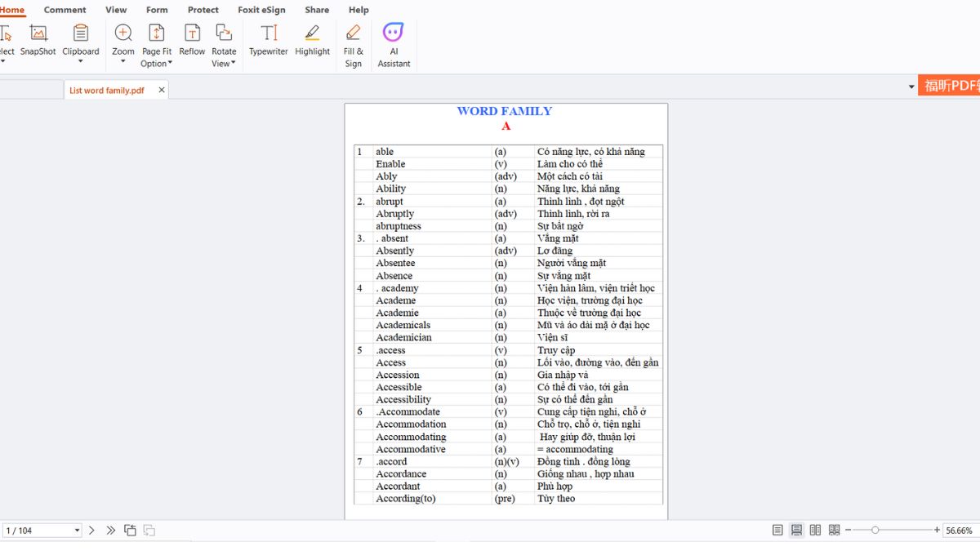Select the SnapShot tool
The width and height of the screenshot is (980, 551).
(x=38, y=41)
